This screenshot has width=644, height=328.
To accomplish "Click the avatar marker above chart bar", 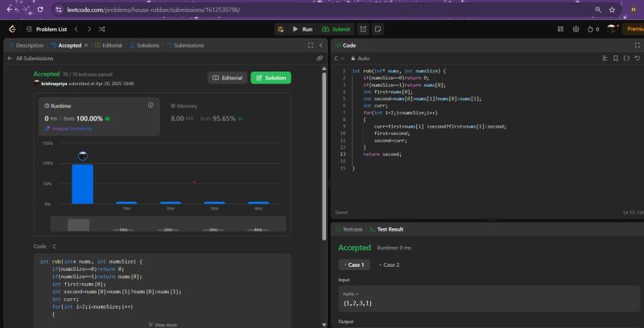I will [83, 156].
